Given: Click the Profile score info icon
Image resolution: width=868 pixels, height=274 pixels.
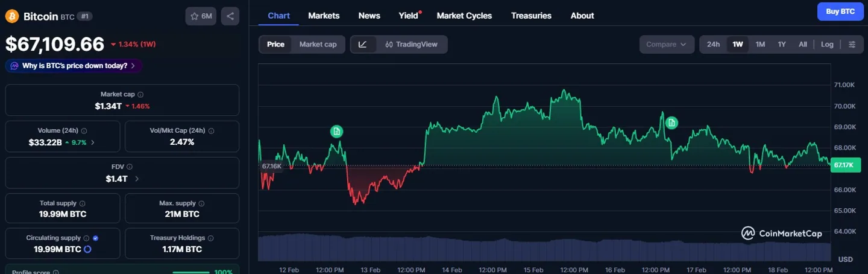Looking at the screenshot, I should pyautogui.click(x=56, y=272).
